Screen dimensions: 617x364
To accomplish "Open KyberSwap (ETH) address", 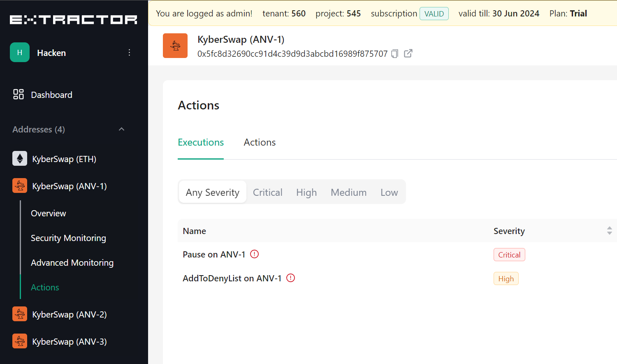I will point(64,159).
